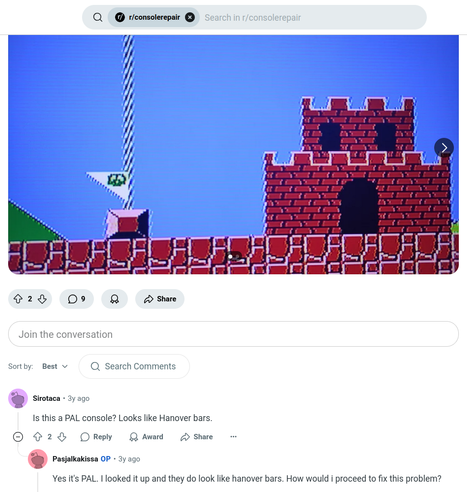This screenshot has height=492, width=467.
Task: Award Sirotaca's comment
Action: pos(146,437)
